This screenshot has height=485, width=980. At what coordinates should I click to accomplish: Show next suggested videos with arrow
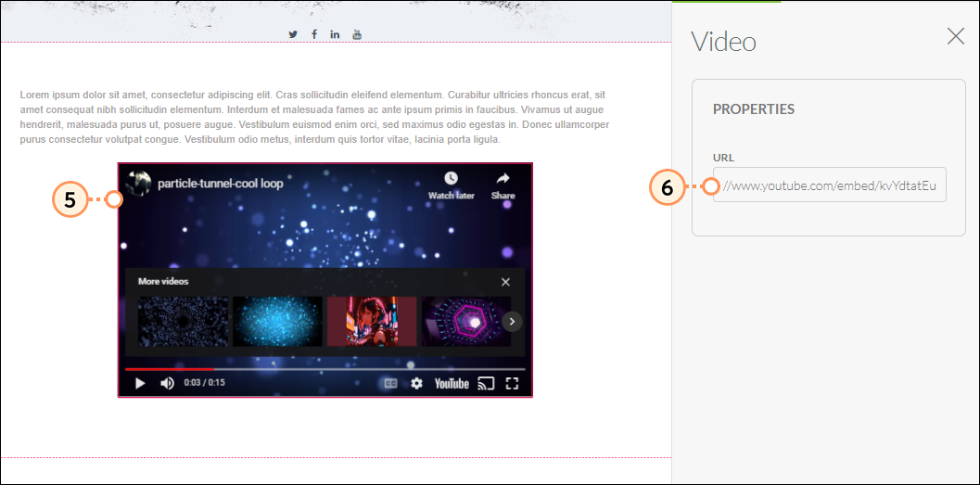[x=512, y=321]
